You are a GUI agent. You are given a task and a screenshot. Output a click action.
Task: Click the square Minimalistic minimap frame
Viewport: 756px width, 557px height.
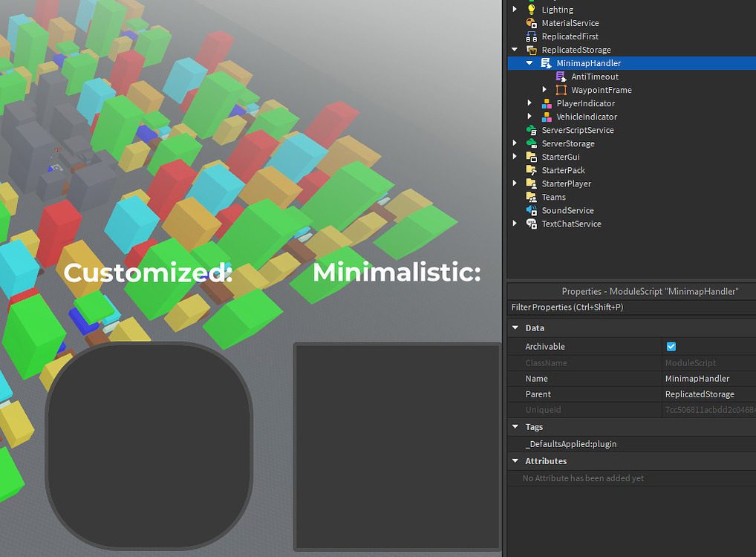pos(397,447)
